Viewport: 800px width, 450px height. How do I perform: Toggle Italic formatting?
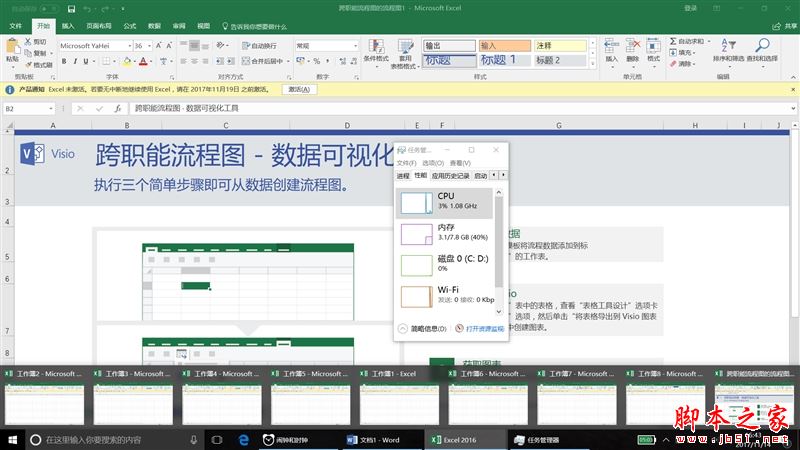tap(75, 61)
